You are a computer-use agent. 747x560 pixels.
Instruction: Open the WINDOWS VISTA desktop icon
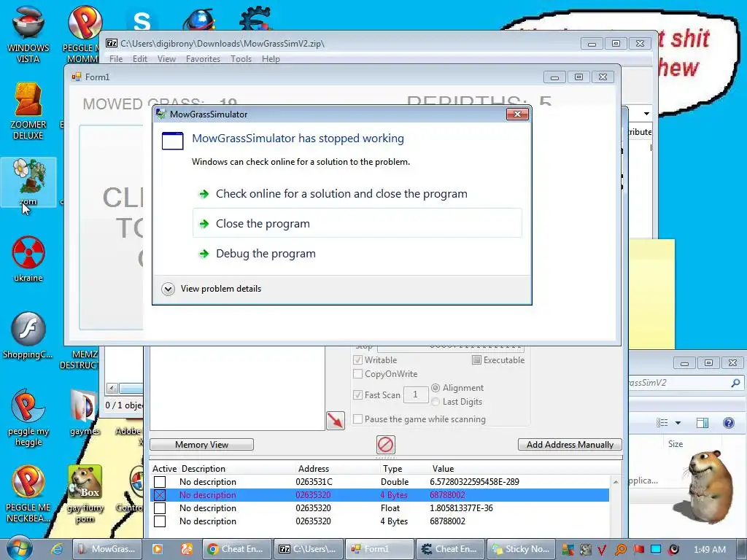(x=28, y=34)
